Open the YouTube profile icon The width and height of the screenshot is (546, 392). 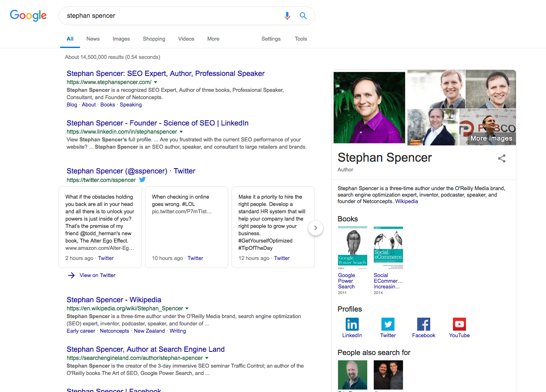(x=459, y=324)
